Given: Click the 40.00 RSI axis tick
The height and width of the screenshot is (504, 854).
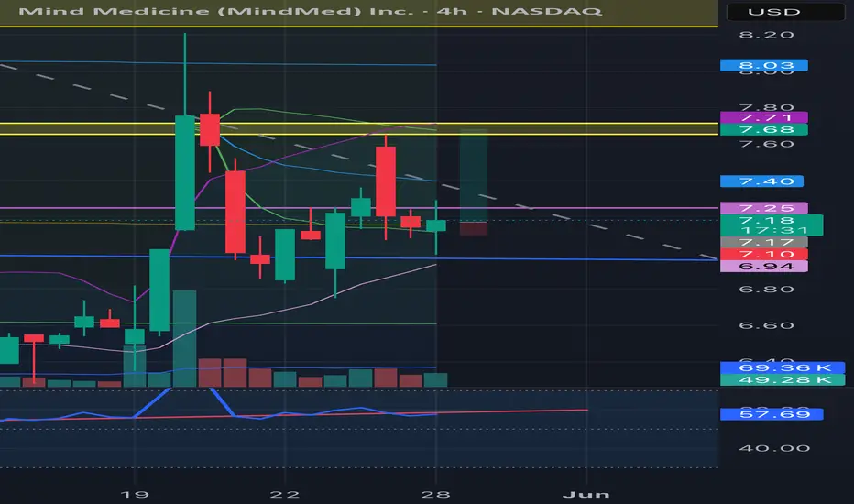Looking at the screenshot, I should (x=774, y=448).
